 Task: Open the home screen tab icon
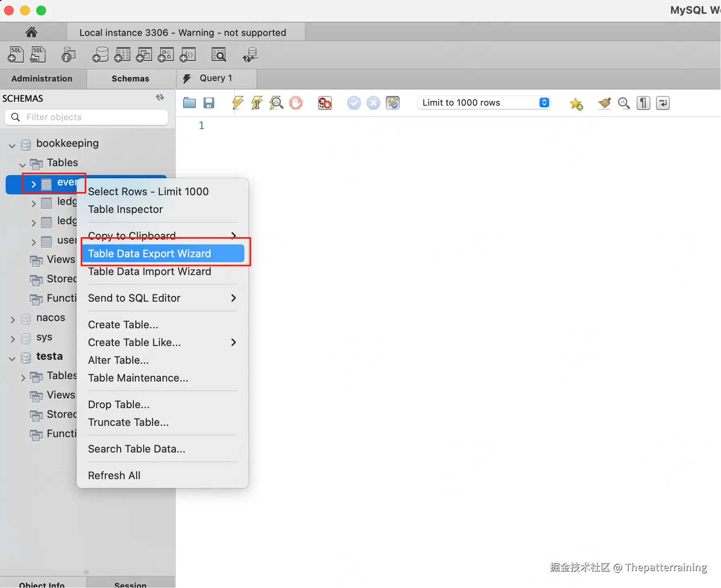pos(31,32)
